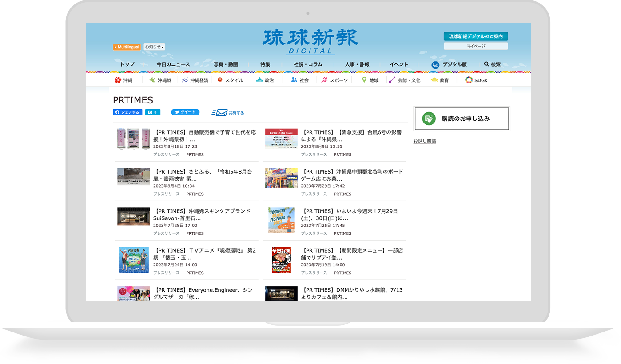621x364 pixels.
Task: Open the vending machine article thumbnail
Action: (x=133, y=138)
